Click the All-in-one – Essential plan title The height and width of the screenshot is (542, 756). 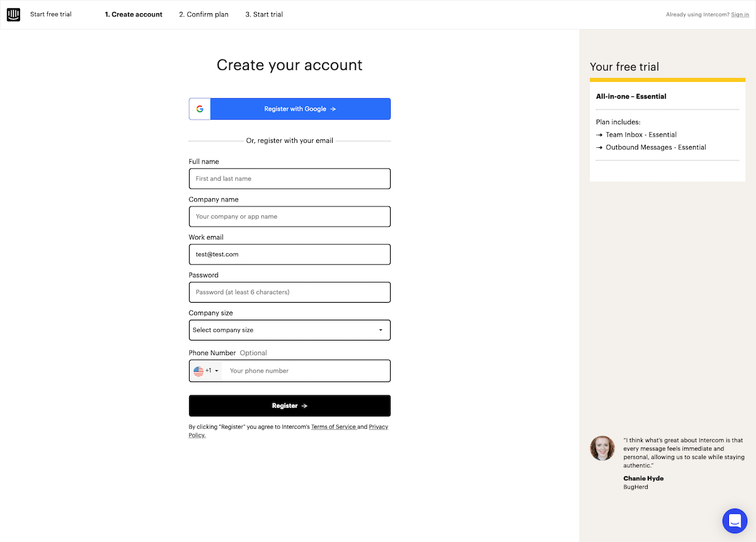pos(631,97)
